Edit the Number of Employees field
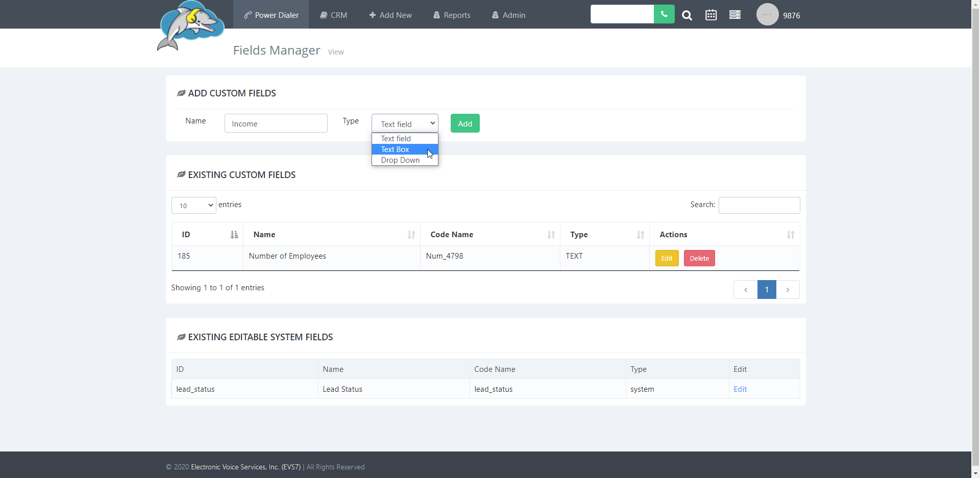Screen dimensions: 980x478 [667, 258]
